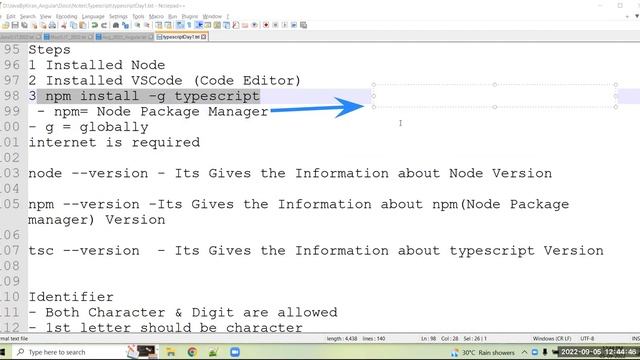Click the Replace toolbar icon

125,25
